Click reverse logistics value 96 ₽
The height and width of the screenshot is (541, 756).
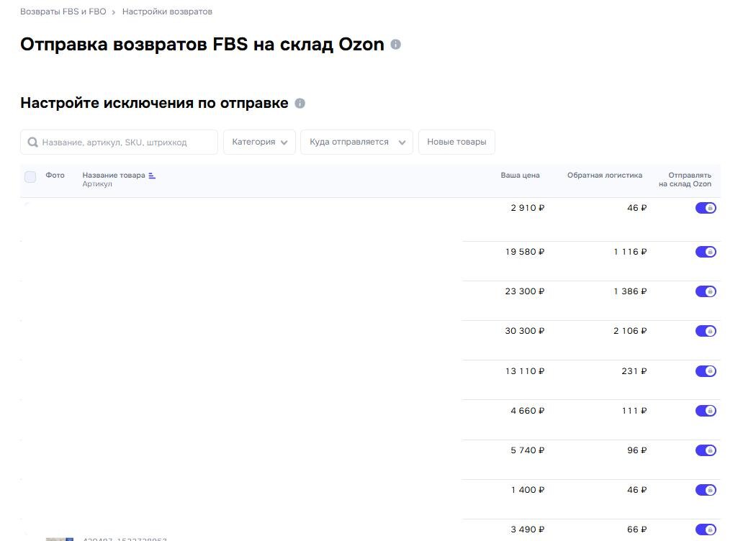(x=637, y=450)
